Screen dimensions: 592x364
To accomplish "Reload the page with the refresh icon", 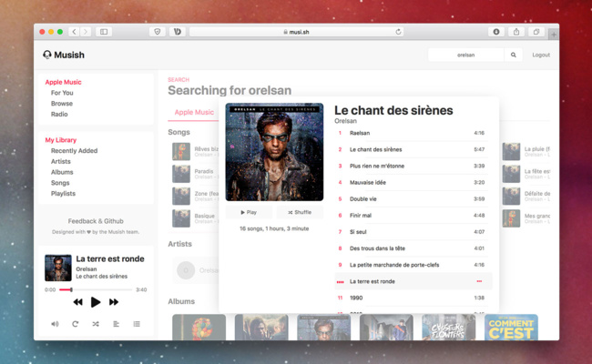I will coord(398,32).
